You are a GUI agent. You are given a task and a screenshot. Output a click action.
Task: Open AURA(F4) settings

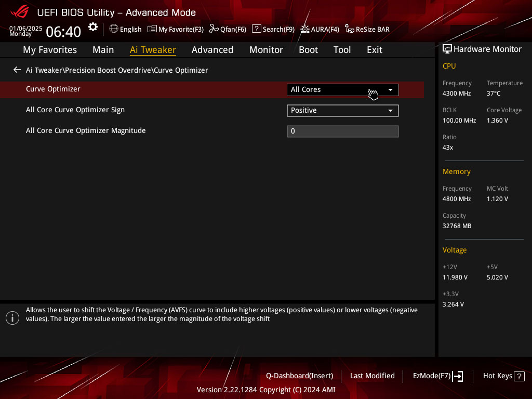[325, 30]
